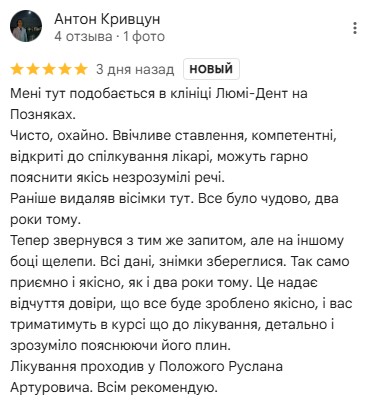Click the sentence starting 'Чисто, охайно'
The image size is (372, 406).
[58, 136]
